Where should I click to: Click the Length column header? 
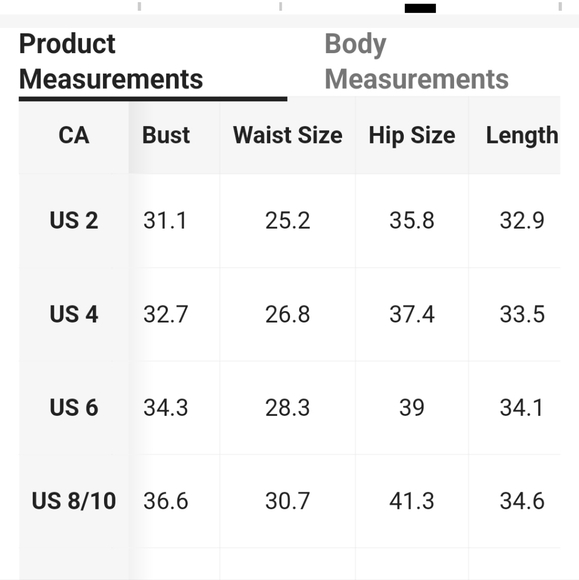[x=522, y=135]
